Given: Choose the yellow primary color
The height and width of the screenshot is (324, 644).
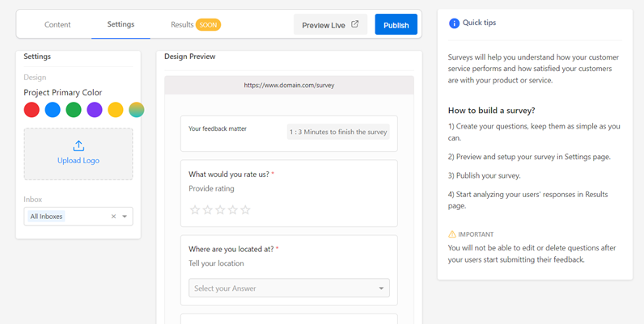Looking at the screenshot, I should 116,110.
